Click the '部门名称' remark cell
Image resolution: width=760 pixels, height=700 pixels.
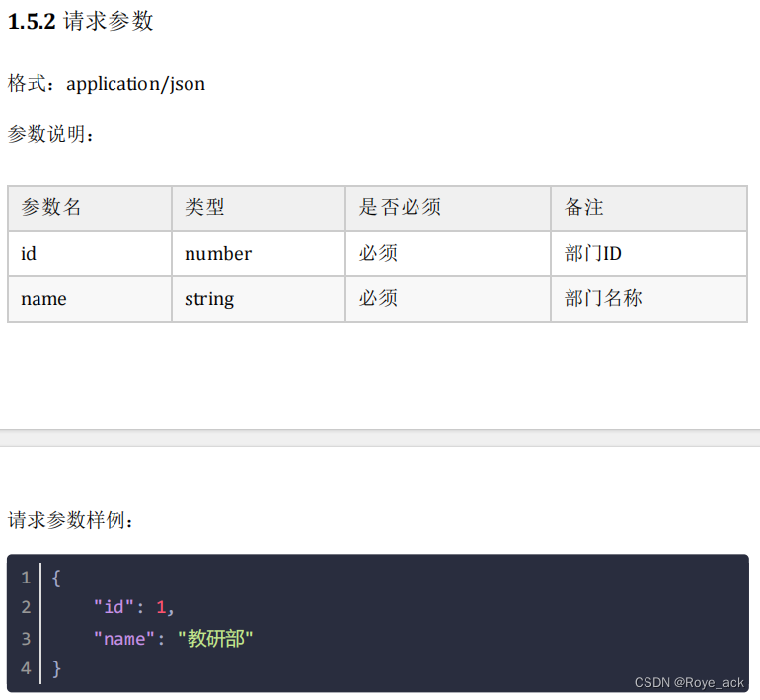pos(649,299)
